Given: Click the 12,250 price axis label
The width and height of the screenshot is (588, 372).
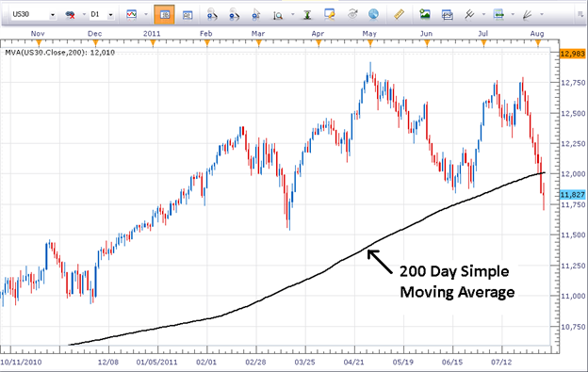Looking at the screenshot, I should [573, 143].
